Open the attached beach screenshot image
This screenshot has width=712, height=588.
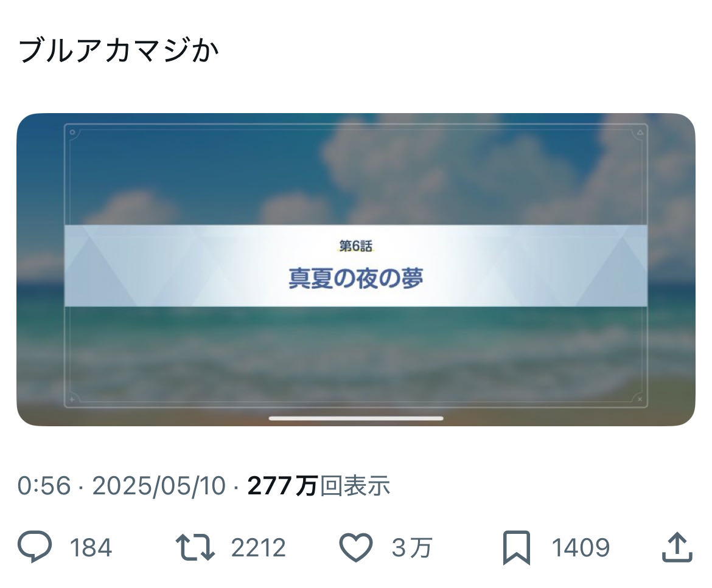point(356,269)
